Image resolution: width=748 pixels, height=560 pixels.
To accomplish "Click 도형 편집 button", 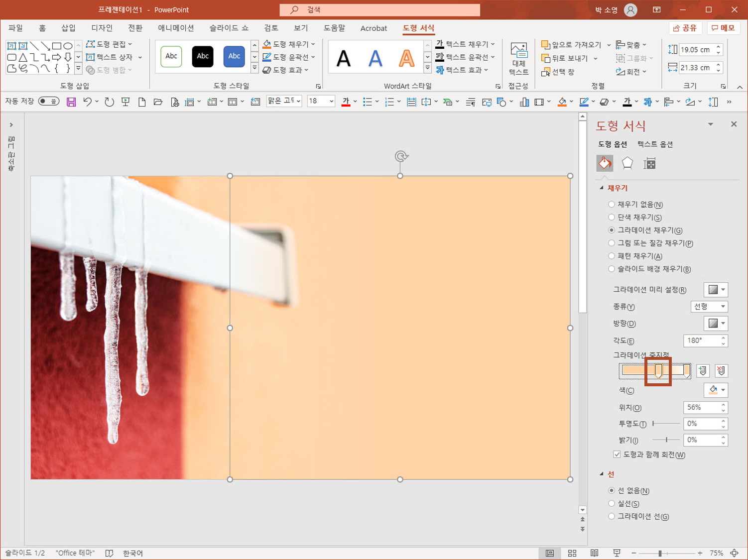I will click(106, 44).
